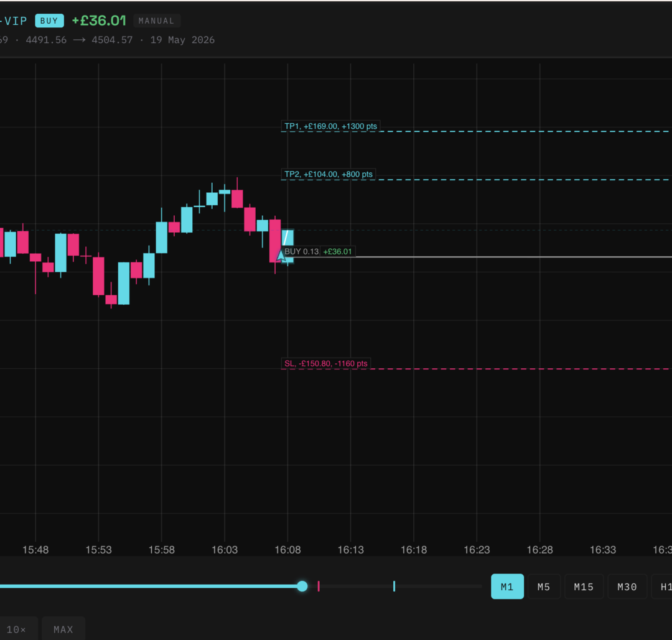Click the 19 May 2026 date

pos(182,40)
